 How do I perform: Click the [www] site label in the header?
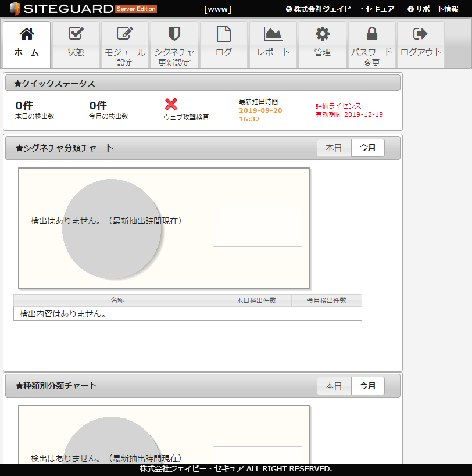click(x=217, y=9)
